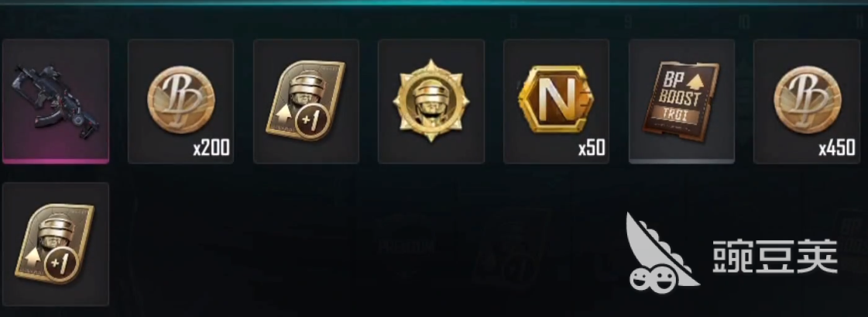Image resolution: width=868 pixels, height=317 pixels.
Task: Click the x200 quantity label
Action: [211, 148]
